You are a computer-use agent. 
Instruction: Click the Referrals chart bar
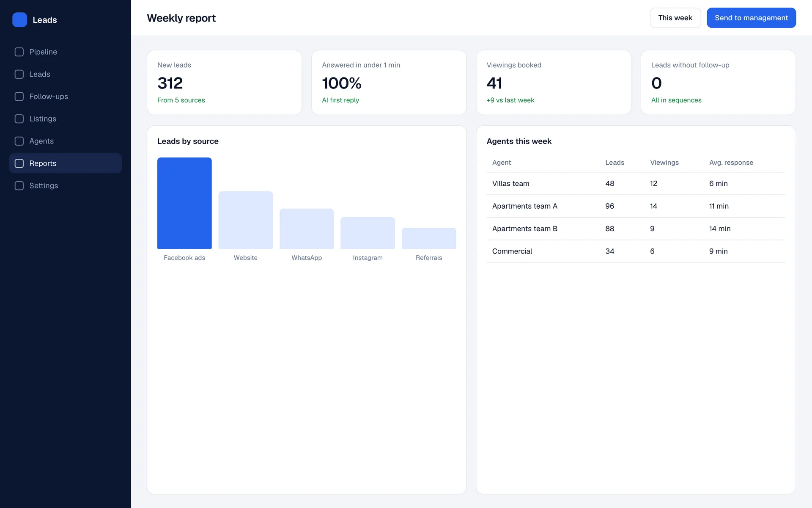point(429,238)
